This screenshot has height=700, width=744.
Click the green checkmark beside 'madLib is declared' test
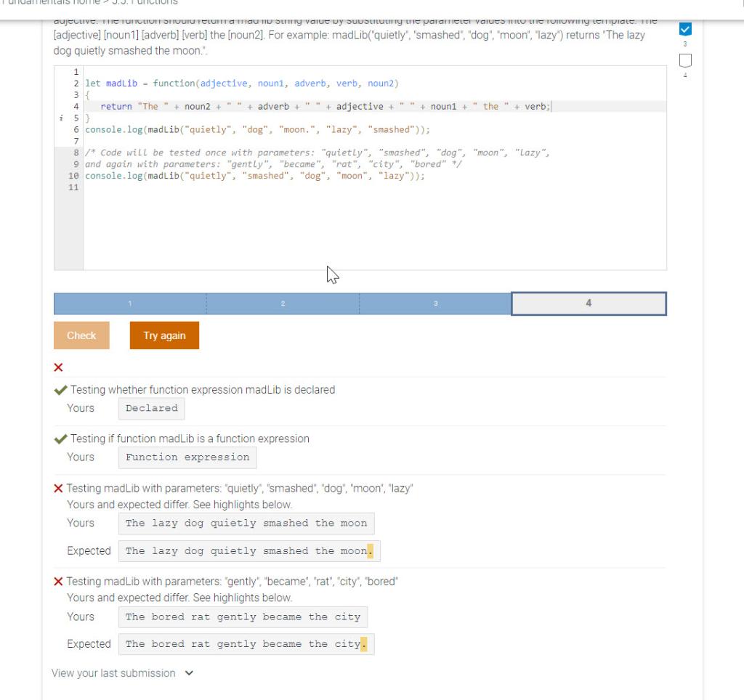click(x=61, y=390)
